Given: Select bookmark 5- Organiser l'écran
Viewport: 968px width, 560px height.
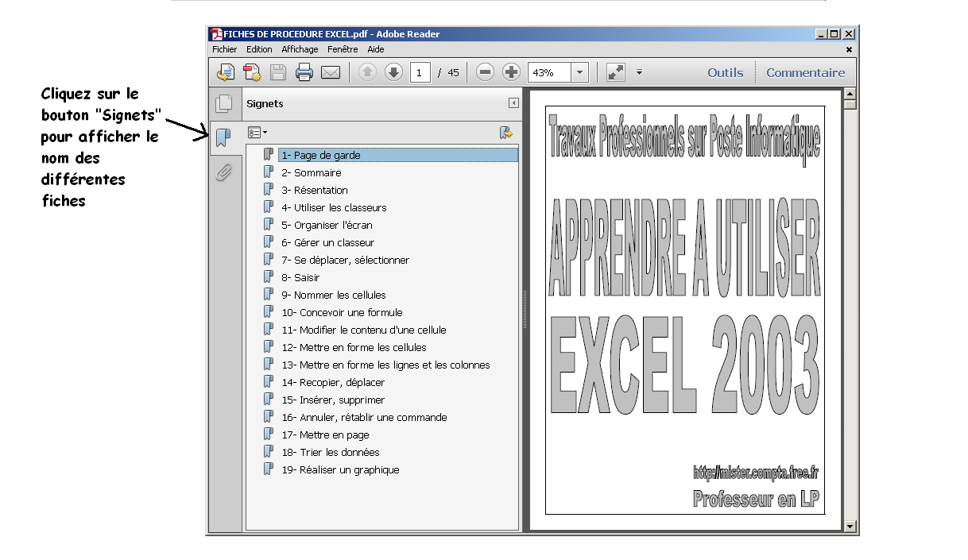Looking at the screenshot, I should [x=327, y=225].
